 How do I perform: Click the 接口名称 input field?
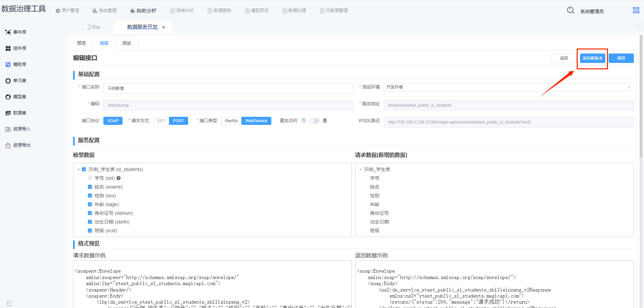(x=228, y=89)
